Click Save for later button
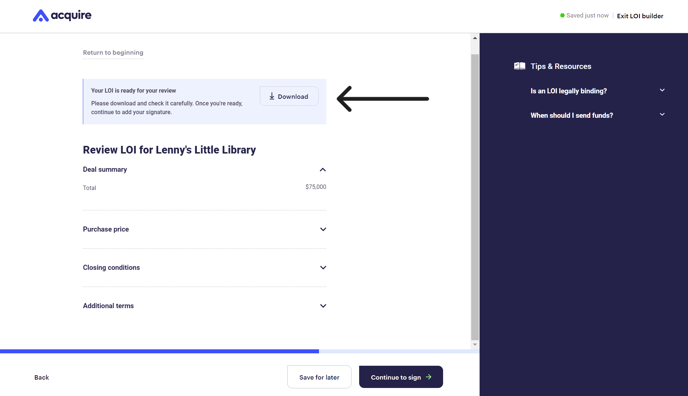This screenshot has height=396, width=688. tap(319, 377)
